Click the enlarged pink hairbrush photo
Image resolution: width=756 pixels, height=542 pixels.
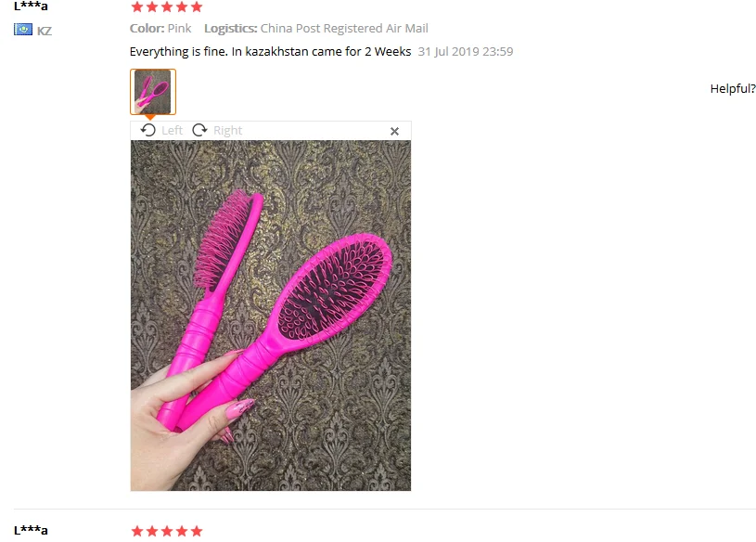pyautogui.click(x=271, y=316)
